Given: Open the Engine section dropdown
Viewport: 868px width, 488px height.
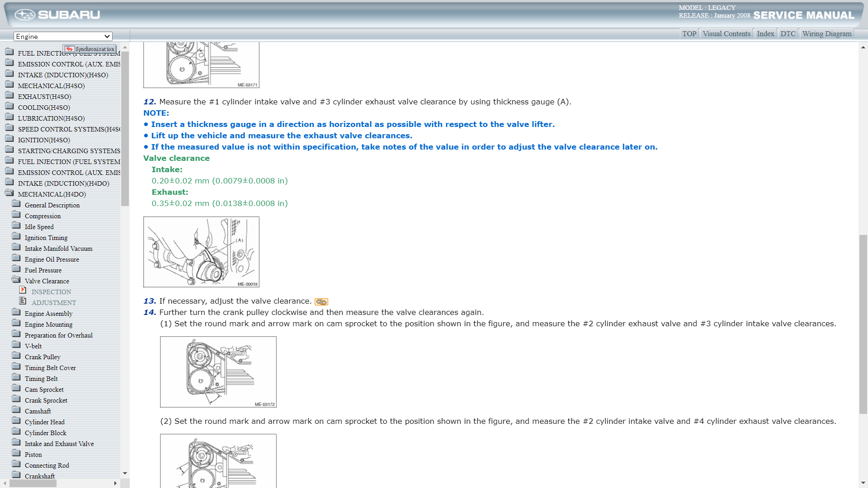Looking at the screenshot, I should click(63, 37).
